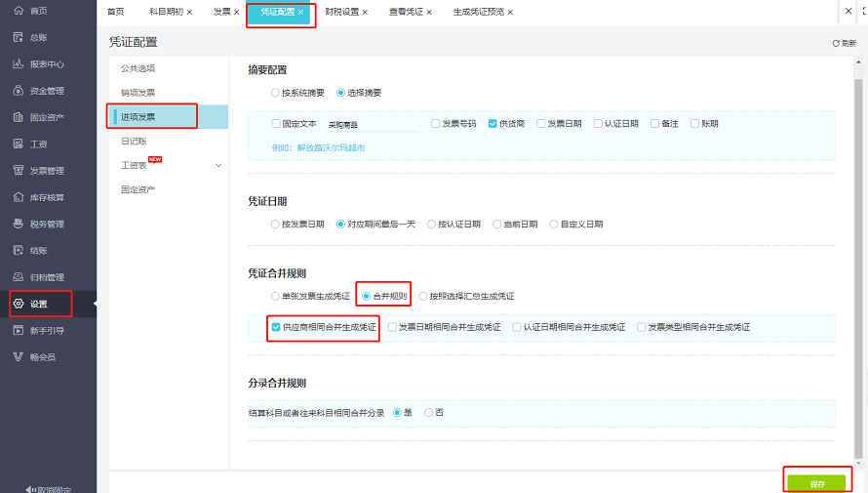Switch to the 发票 tab
Image resolution: width=868 pixels, height=493 pixels.
(222, 12)
